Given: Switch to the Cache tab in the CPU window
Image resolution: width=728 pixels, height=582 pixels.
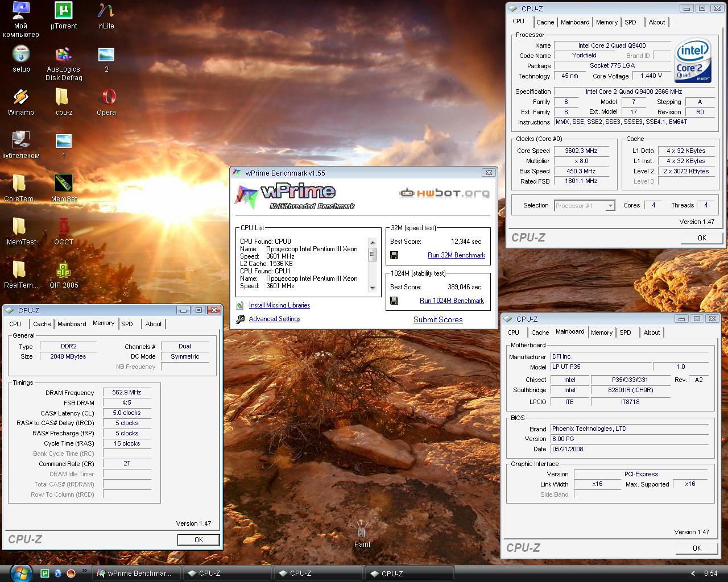Looking at the screenshot, I should tap(545, 22).
